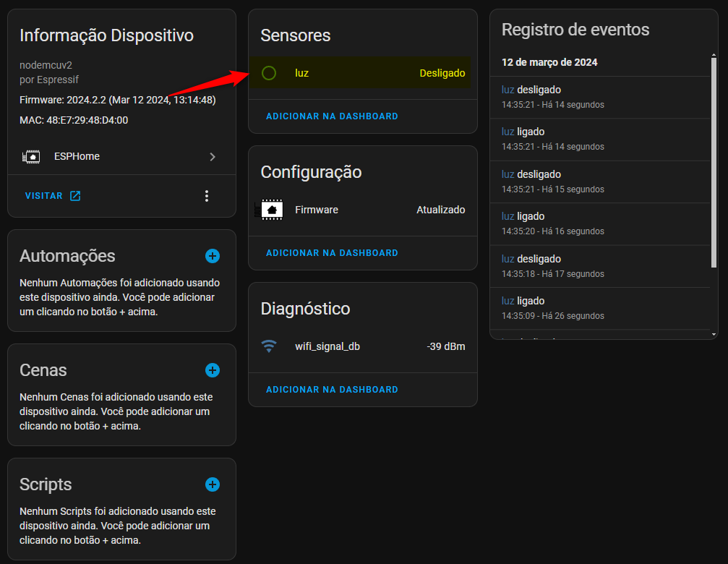
Task: Click the external link icon beside VISITAR
Action: (x=75, y=196)
